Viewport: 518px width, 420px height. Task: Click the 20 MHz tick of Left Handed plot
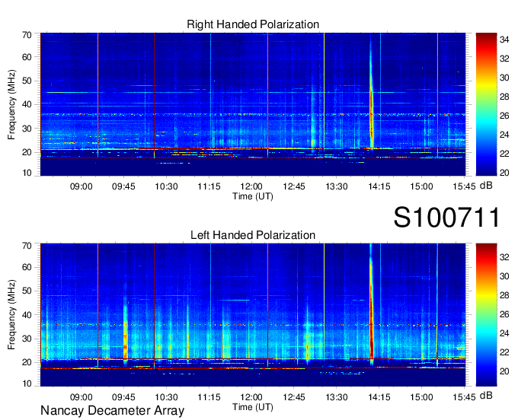tap(27, 362)
